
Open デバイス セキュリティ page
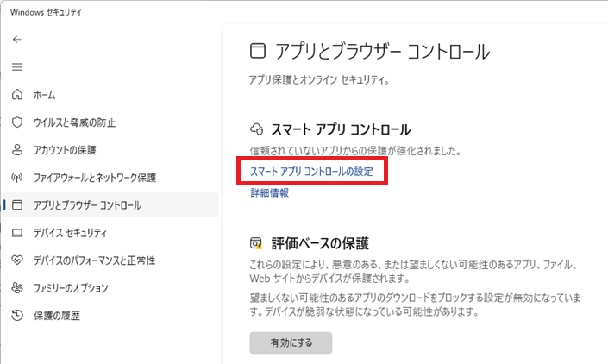(x=70, y=233)
